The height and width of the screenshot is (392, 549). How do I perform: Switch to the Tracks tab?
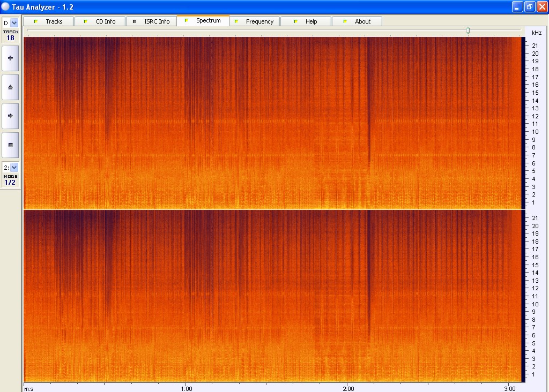click(48, 21)
